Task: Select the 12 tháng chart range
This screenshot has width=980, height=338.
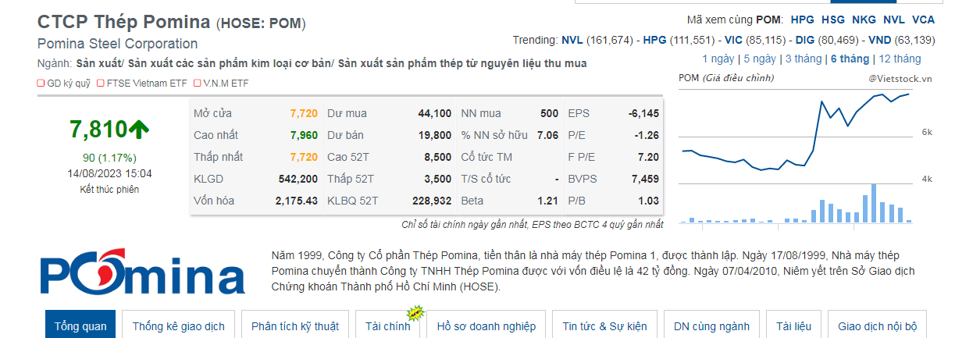Action: pos(900,59)
